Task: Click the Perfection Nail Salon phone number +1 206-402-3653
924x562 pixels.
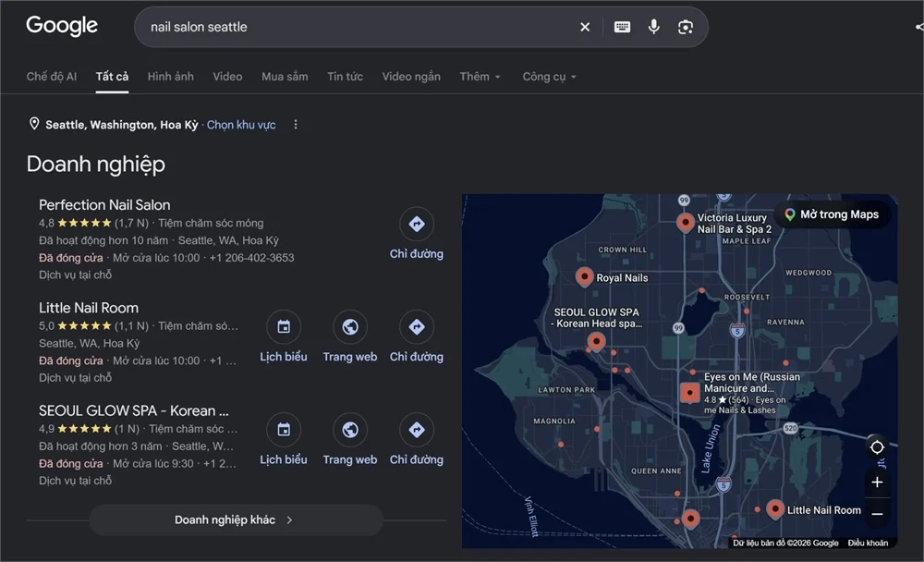Action: [251, 258]
